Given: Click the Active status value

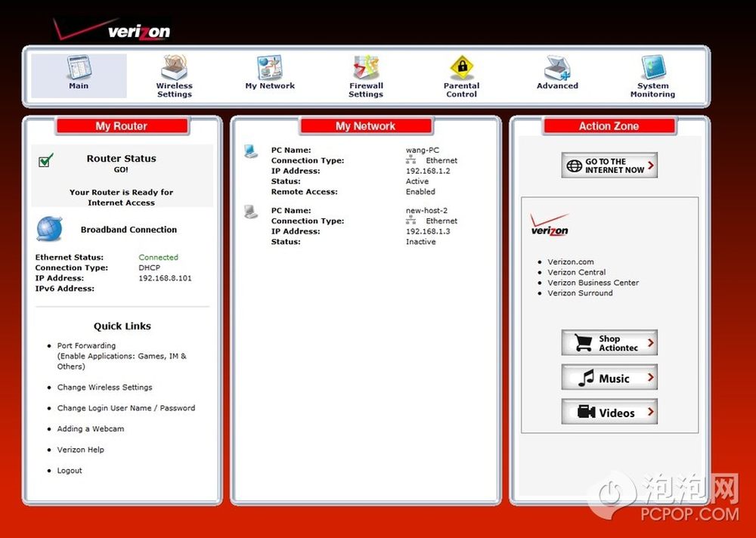Looking at the screenshot, I should pos(417,181).
